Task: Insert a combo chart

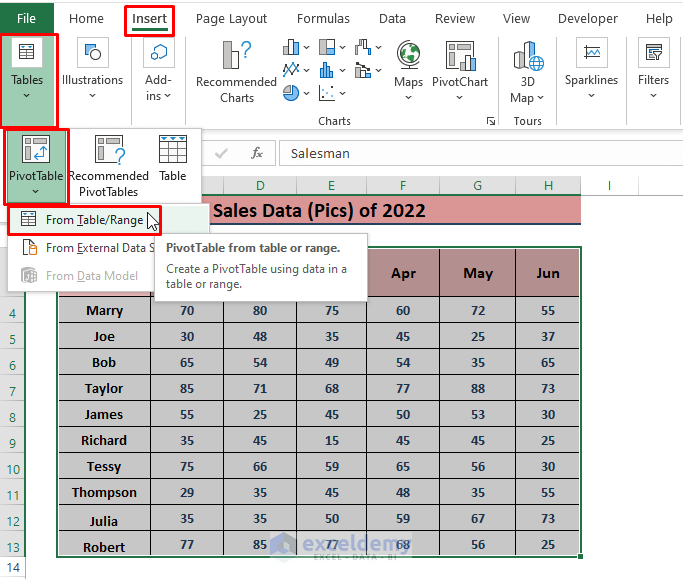Action: coord(363,70)
